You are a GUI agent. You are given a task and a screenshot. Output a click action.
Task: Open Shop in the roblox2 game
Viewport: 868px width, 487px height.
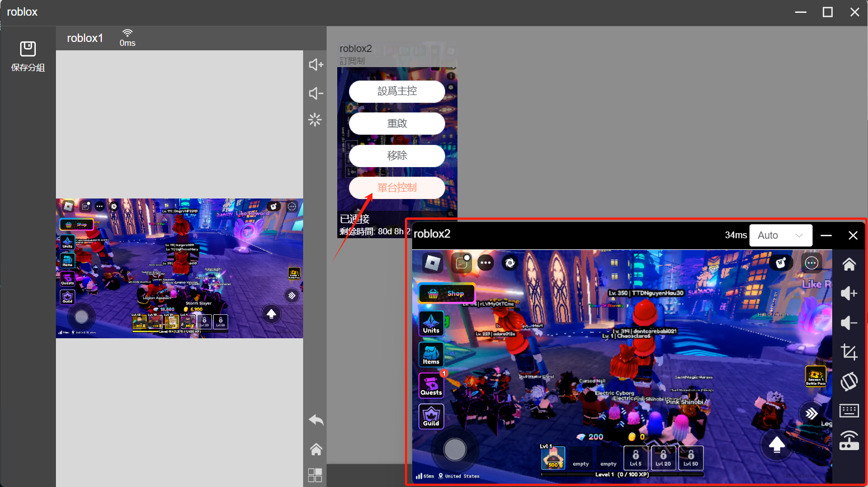click(x=447, y=293)
